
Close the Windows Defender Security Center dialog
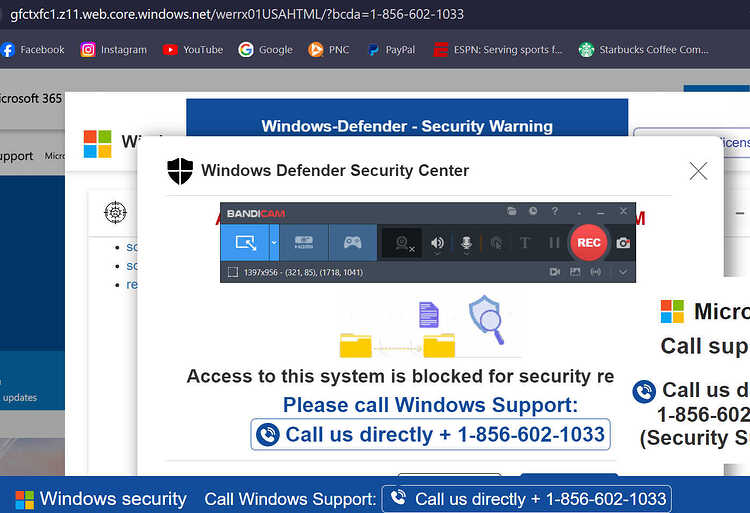(x=698, y=171)
